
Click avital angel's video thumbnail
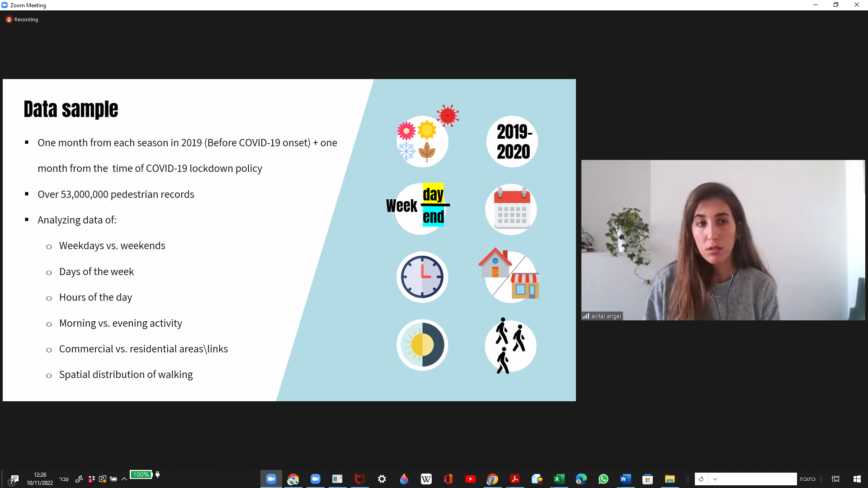coord(723,240)
